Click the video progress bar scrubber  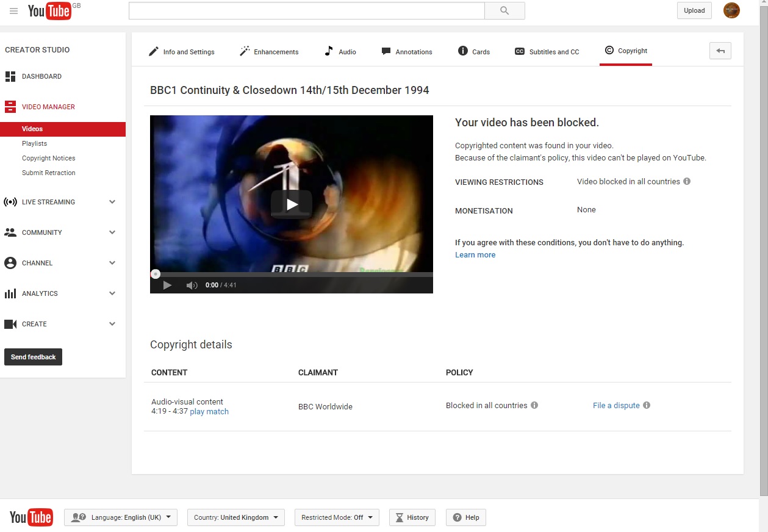(x=156, y=275)
